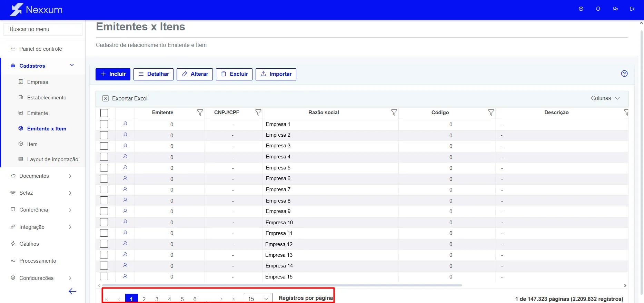Click the Buscar no menu search field

coord(43,29)
